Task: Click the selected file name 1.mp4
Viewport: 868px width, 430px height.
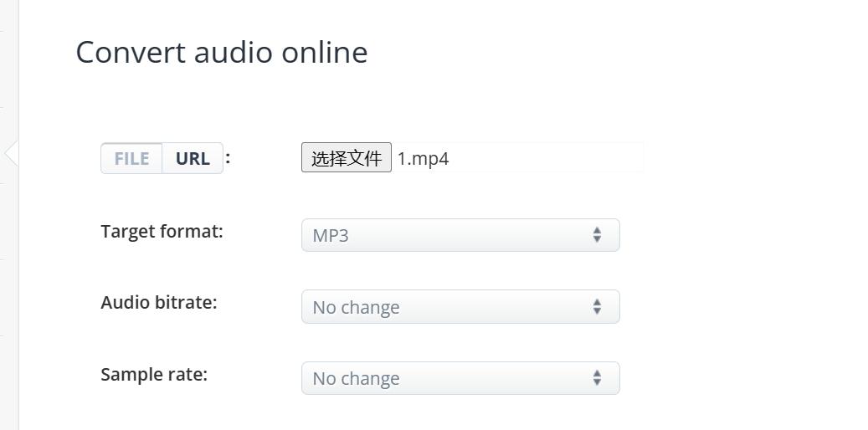Action: [x=423, y=158]
